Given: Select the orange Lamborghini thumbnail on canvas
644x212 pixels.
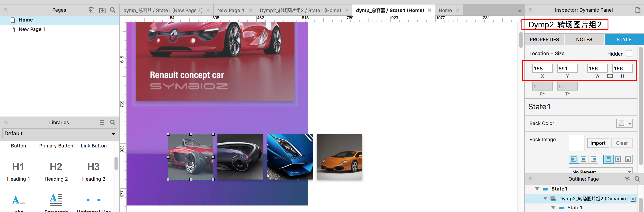Looking at the screenshot, I should tap(339, 157).
